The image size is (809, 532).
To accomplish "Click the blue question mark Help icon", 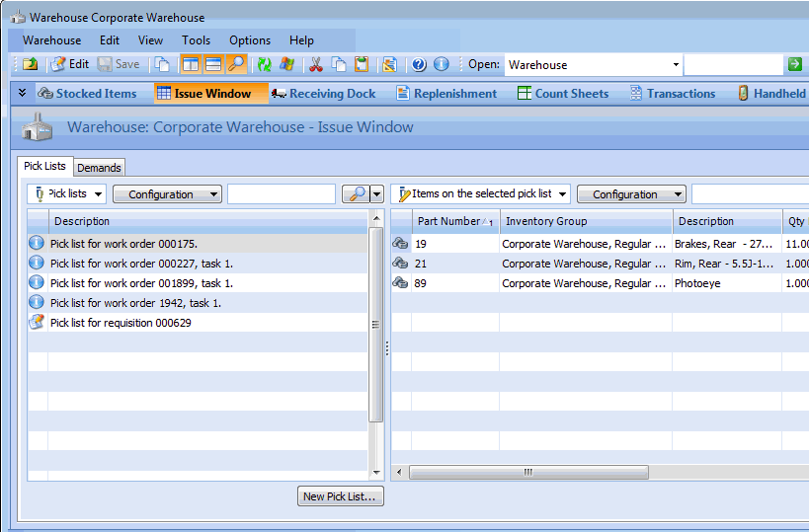I will (419, 64).
